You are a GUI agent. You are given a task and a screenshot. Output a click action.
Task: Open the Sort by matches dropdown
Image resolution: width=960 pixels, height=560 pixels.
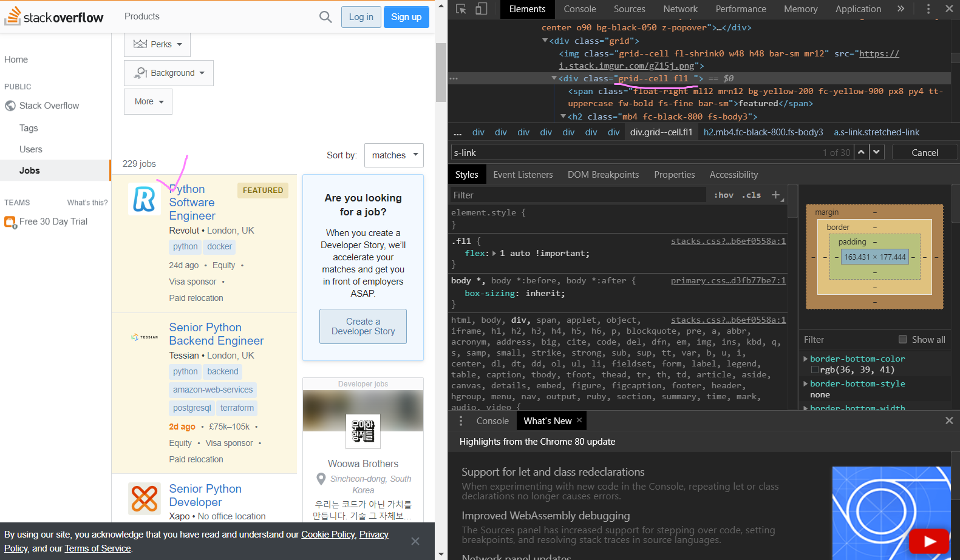(394, 155)
